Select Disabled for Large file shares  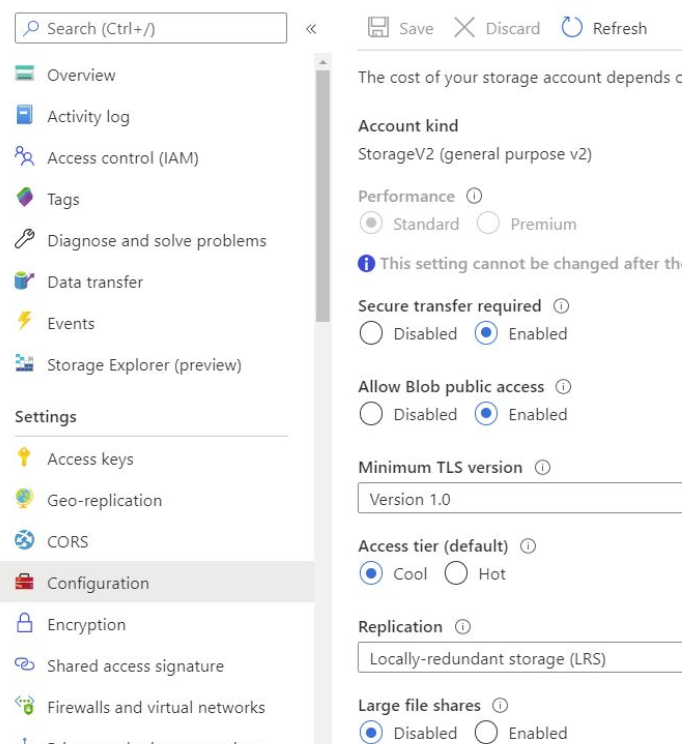click(371, 732)
